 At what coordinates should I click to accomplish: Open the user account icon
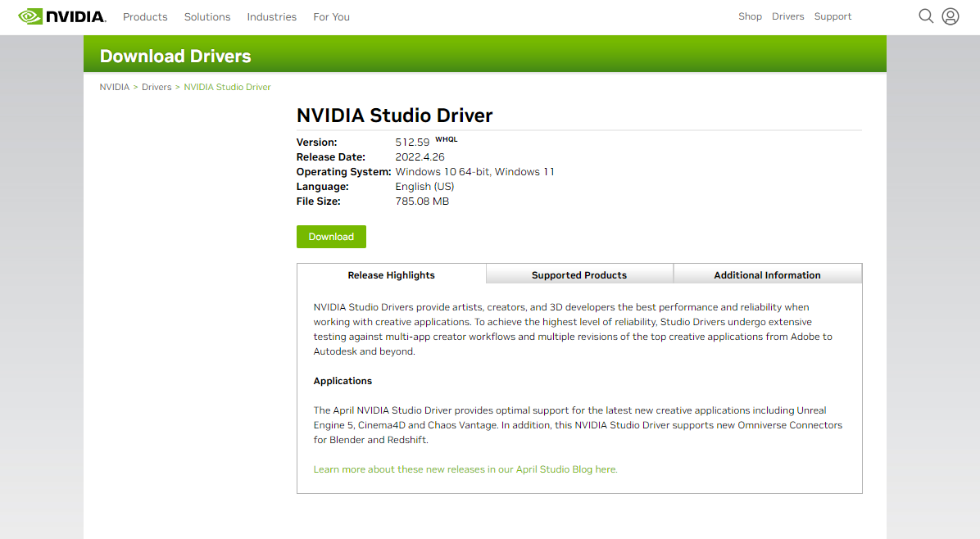tap(950, 16)
